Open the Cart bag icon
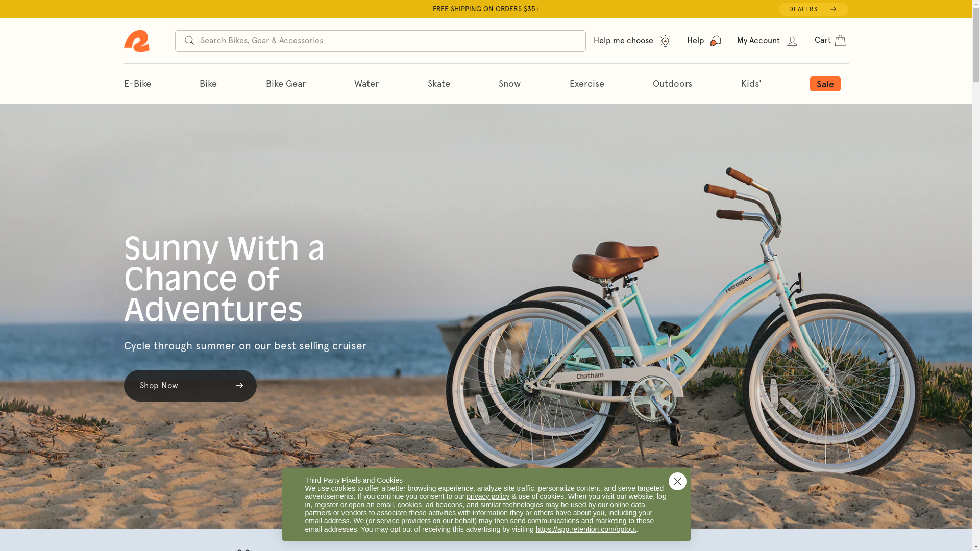Image resolution: width=980 pixels, height=551 pixels. point(840,40)
